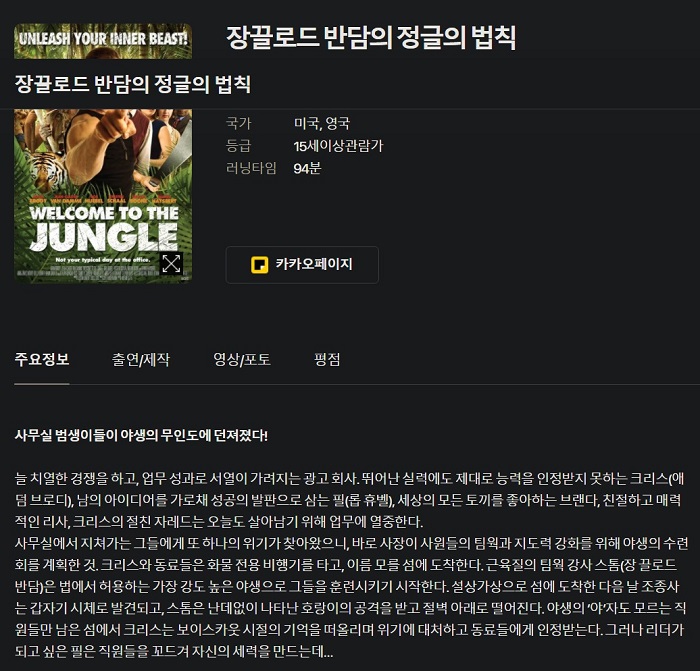Click the running time value 94분
Viewport: 700px width, 671px height.
[x=307, y=168]
